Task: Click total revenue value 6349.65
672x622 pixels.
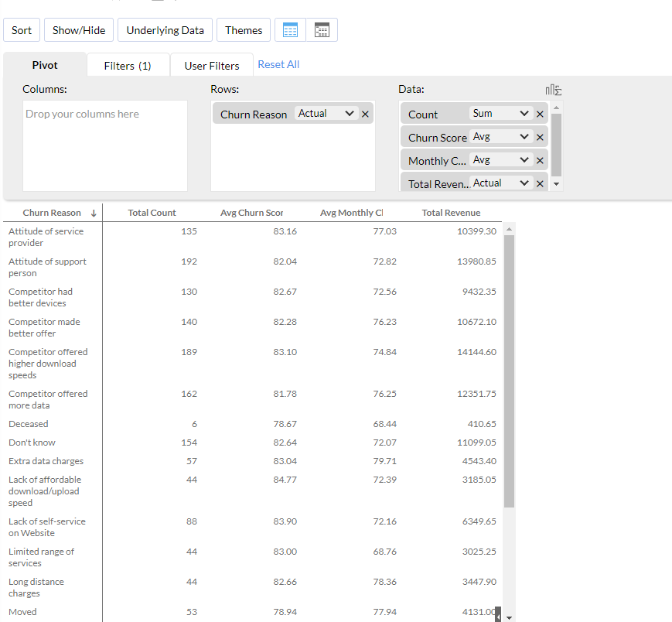Action: tap(479, 521)
